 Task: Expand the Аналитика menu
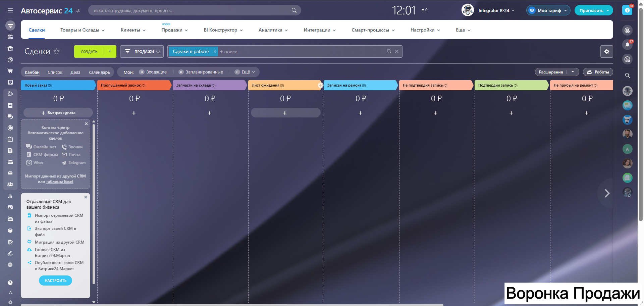[x=273, y=30]
